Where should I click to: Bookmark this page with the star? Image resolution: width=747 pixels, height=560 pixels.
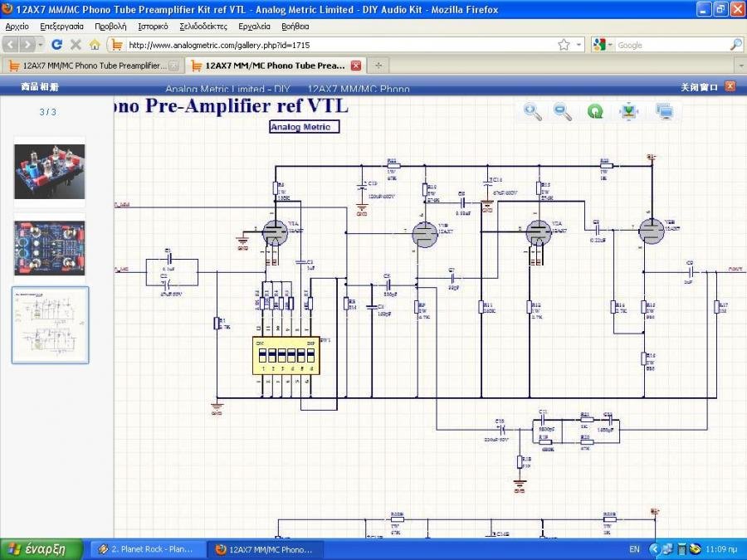pos(564,45)
